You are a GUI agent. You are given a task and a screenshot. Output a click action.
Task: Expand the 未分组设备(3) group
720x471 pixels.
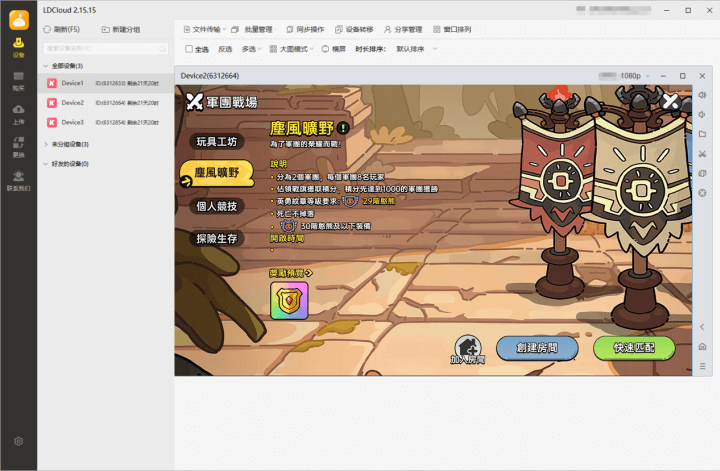[x=45, y=144]
